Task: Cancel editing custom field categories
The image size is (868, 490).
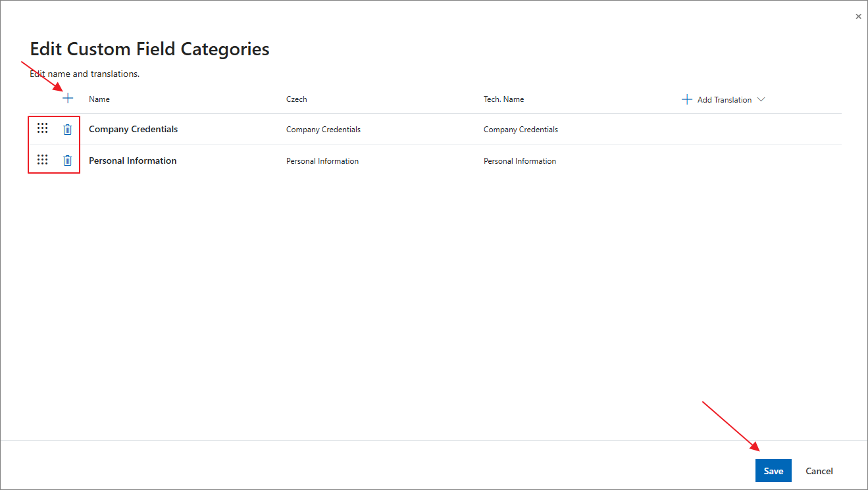Action: click(x=819, y=471)
